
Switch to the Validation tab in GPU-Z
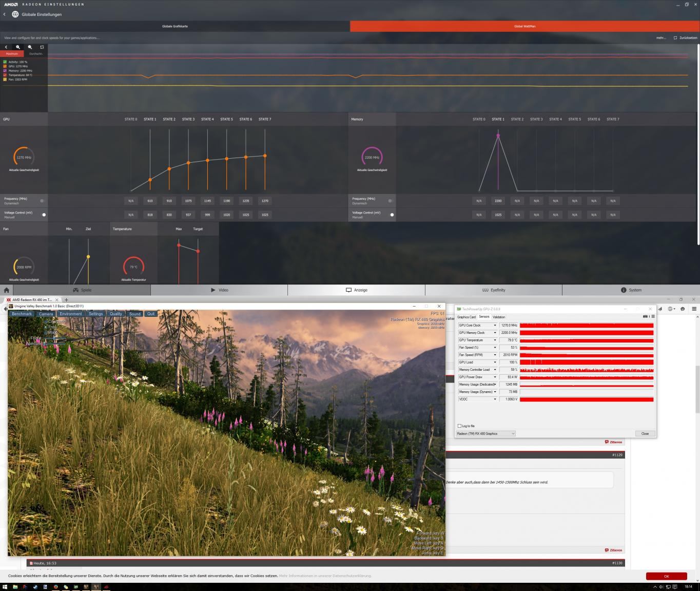tap(499, 317)
